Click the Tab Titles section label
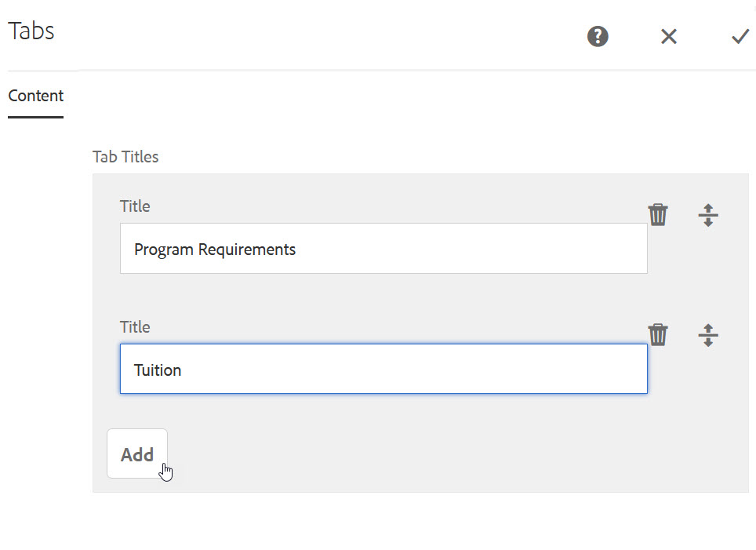This screenshot has width=756, height=550. coord(125,157)
